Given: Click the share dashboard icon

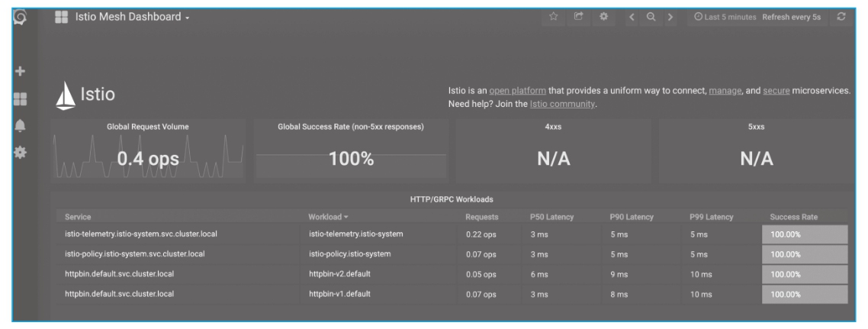Looking at the screenshot, I should 578,17.
